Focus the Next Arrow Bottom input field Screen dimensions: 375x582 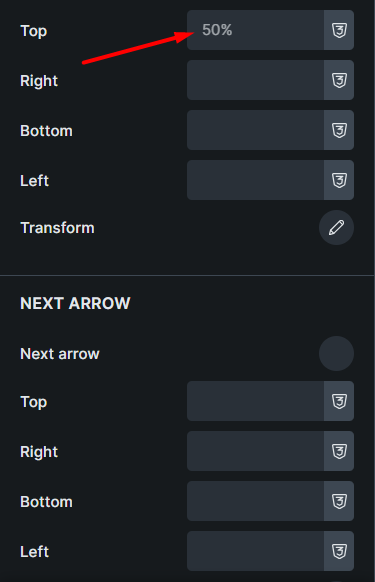pyautogui.click(x=255, y=501)
